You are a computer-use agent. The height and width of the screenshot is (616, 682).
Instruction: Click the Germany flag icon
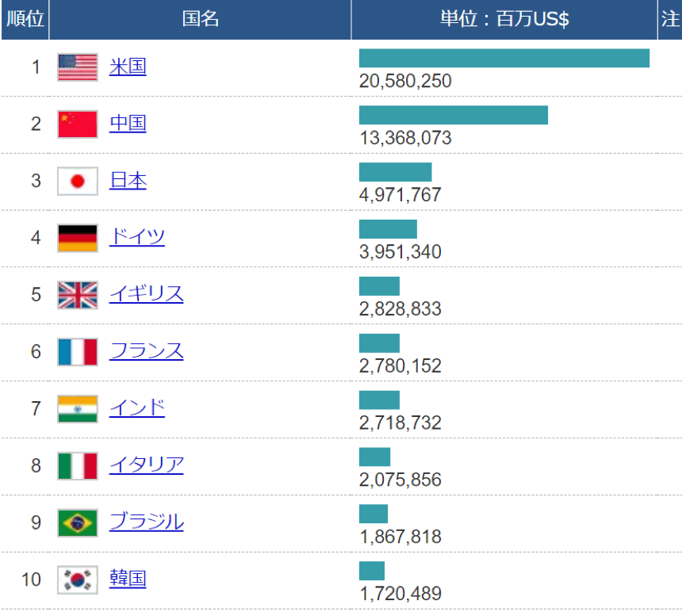click(78, 238)
